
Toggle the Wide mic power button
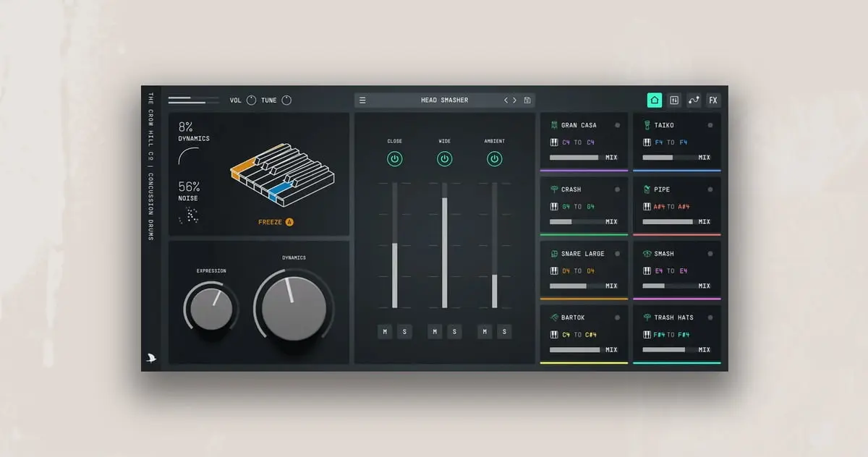445,159
